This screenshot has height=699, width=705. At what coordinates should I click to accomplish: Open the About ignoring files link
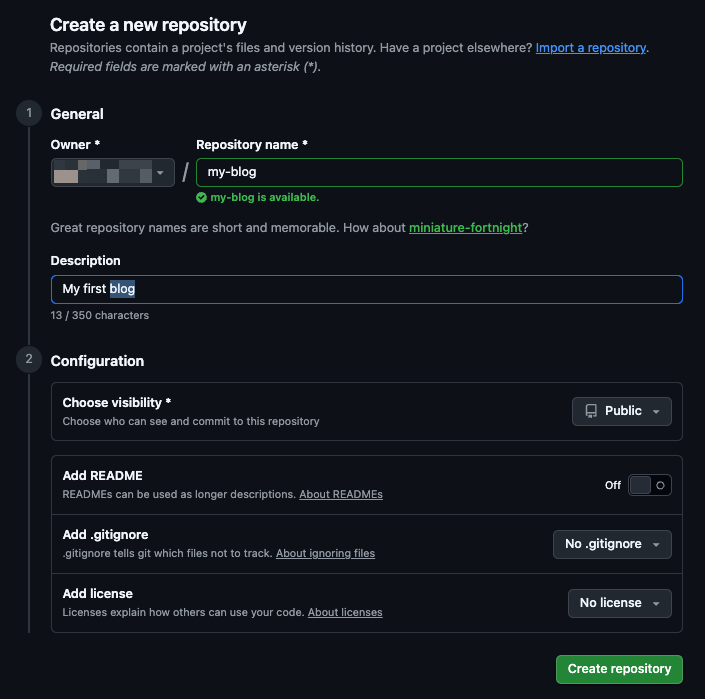(325, 553)
